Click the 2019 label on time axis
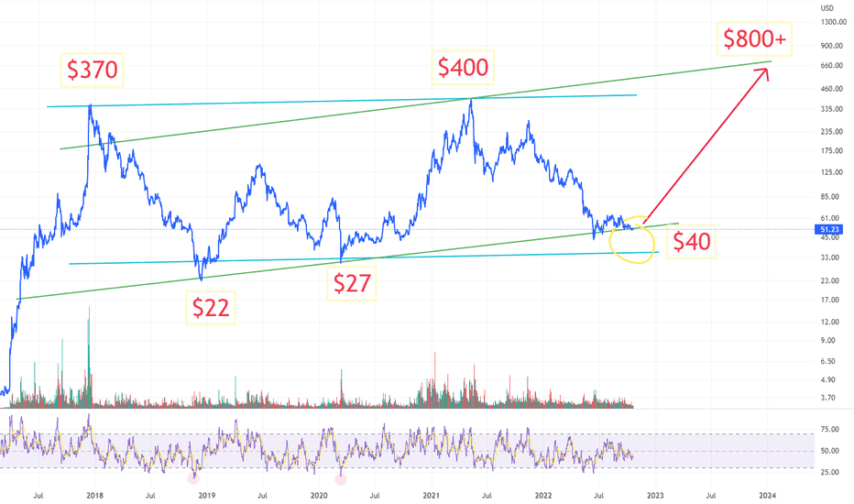 coord(207,495)
